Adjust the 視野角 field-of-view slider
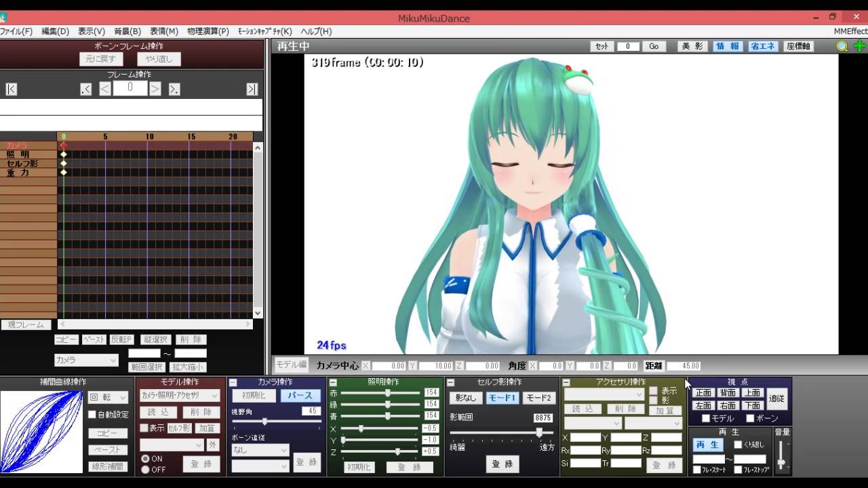Image resolution: width=868 pixels, height=488 pixels. [x=277, y=422]
